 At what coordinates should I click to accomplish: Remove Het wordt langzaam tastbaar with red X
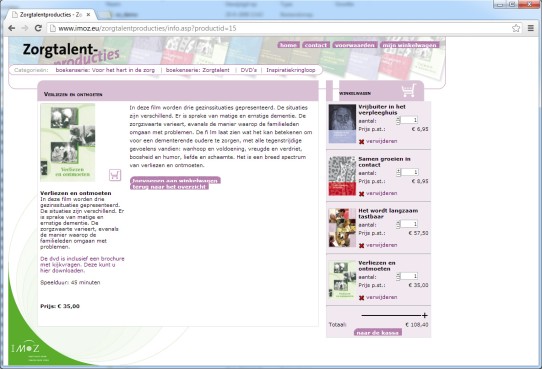coord(362,246)
